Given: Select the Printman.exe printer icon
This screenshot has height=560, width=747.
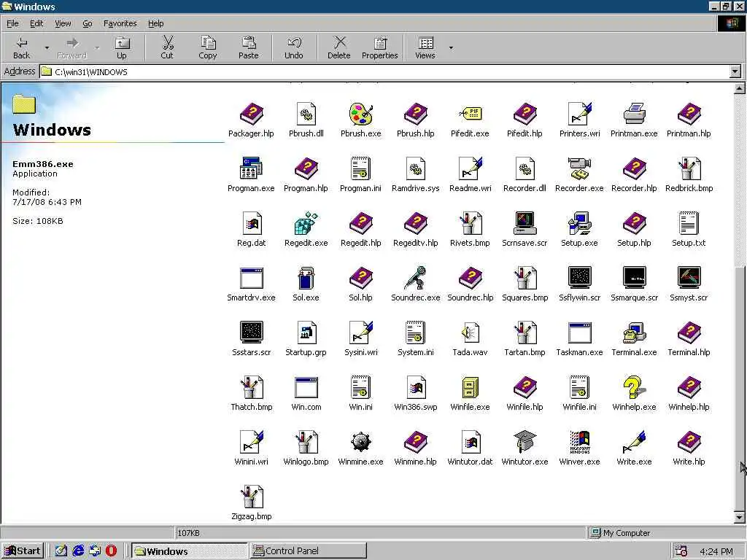Looking at the screenshot, I should click(634, 114).
